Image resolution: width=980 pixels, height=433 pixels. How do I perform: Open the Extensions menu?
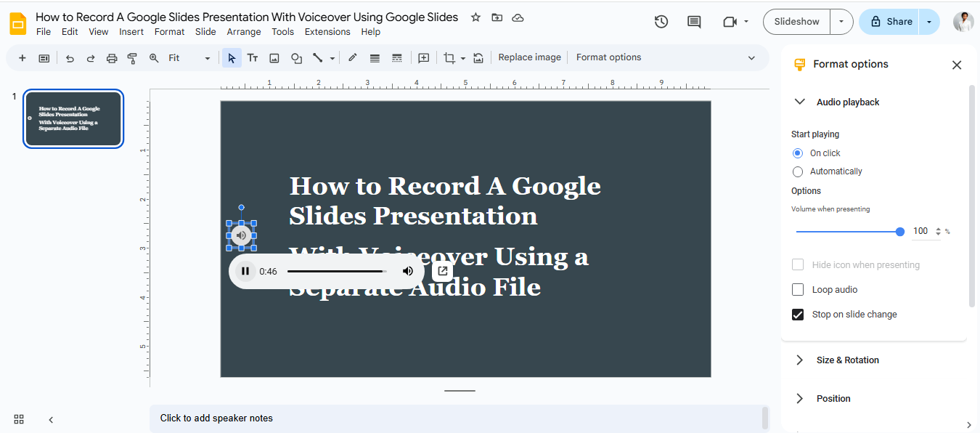(327, 32)
